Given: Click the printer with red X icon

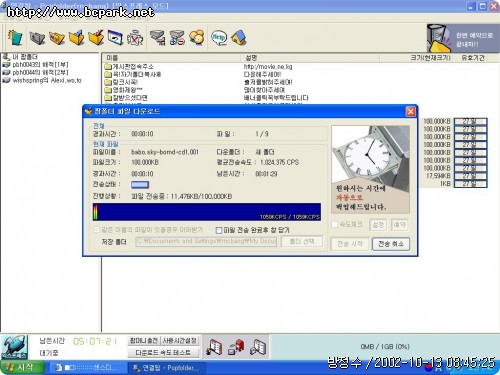Looking at the screenshot, I should point(135,38).
